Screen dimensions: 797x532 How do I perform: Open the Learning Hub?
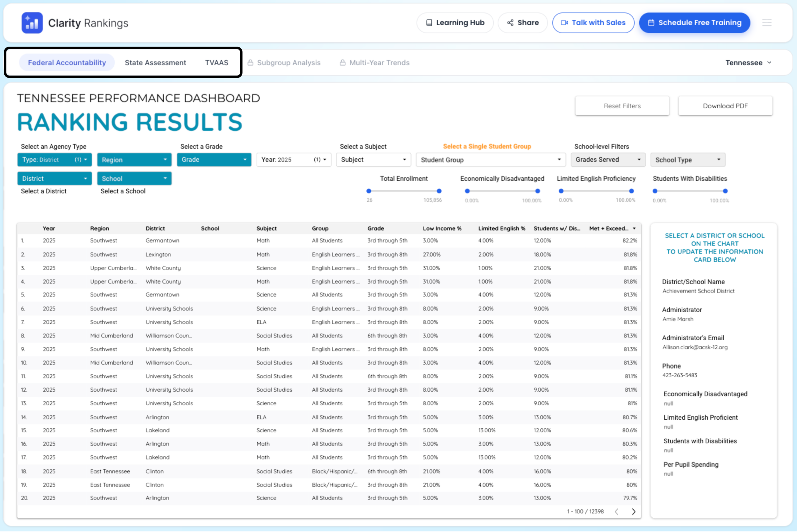tap(455, 23)
